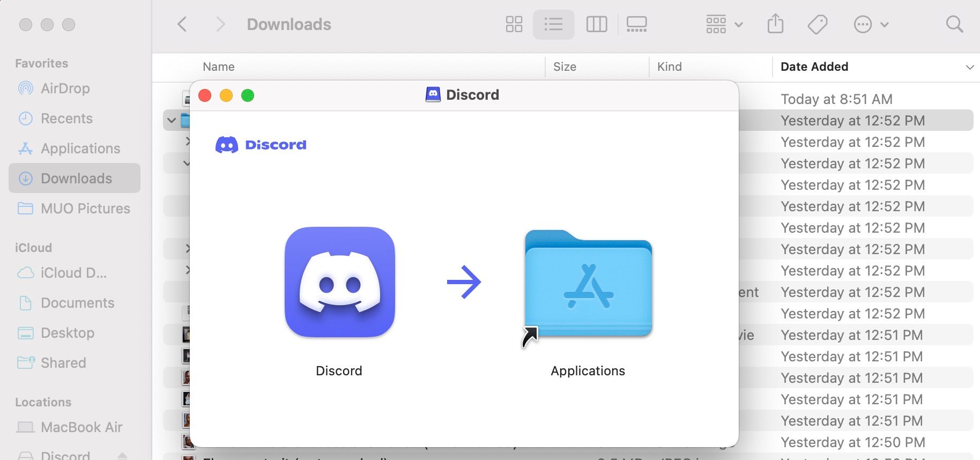Sort list by Name column
The image size is (980, 460).
(219, 67)
